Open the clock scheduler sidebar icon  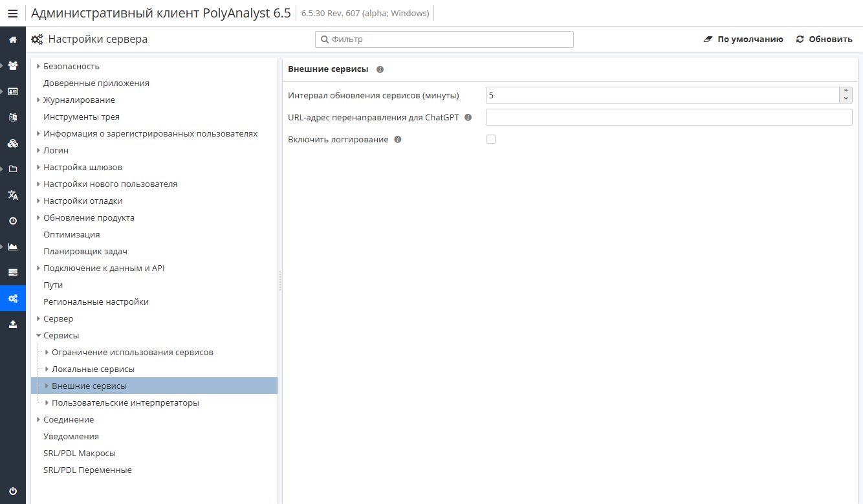click(13, 221)
